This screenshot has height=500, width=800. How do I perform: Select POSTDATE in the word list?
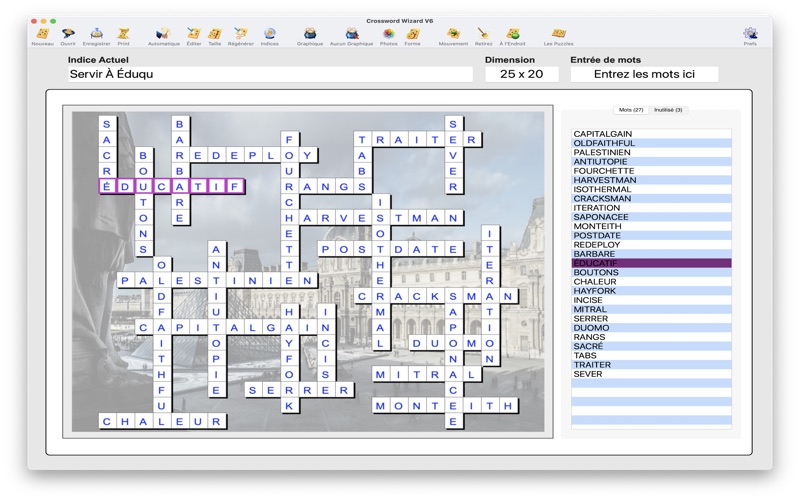(x=652, y=235)
